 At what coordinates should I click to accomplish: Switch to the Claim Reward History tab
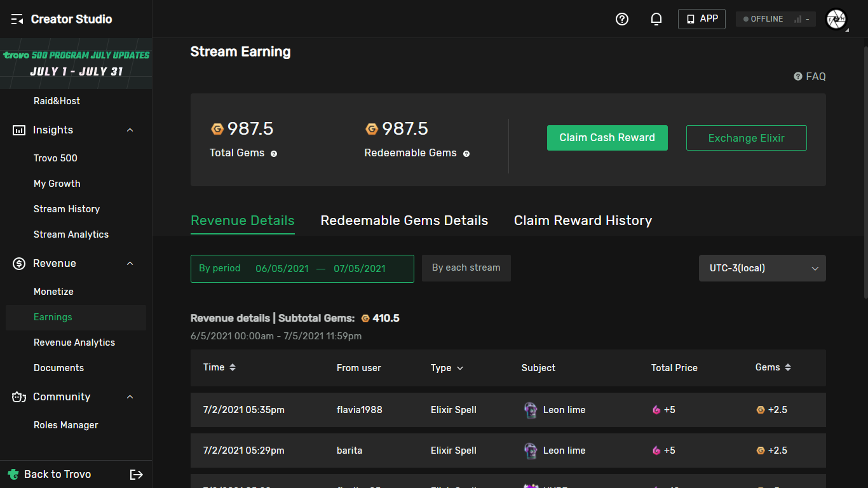click(x=583, y=220)
